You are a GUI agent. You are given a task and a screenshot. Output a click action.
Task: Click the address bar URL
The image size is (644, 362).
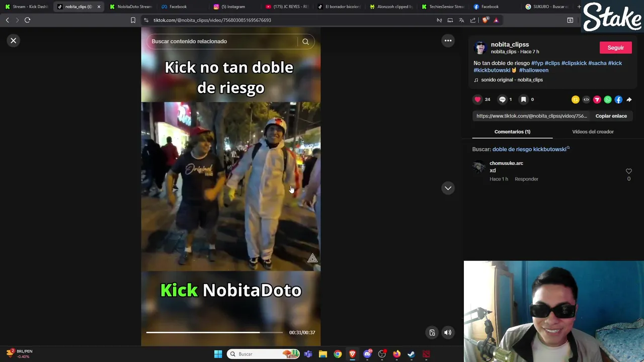click(212, 20)
